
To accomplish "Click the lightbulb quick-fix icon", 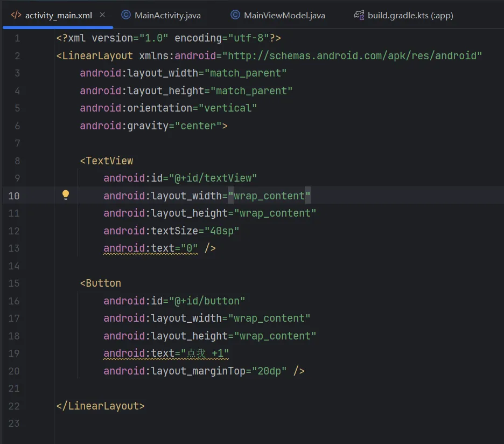I will [x=66, y=195].
